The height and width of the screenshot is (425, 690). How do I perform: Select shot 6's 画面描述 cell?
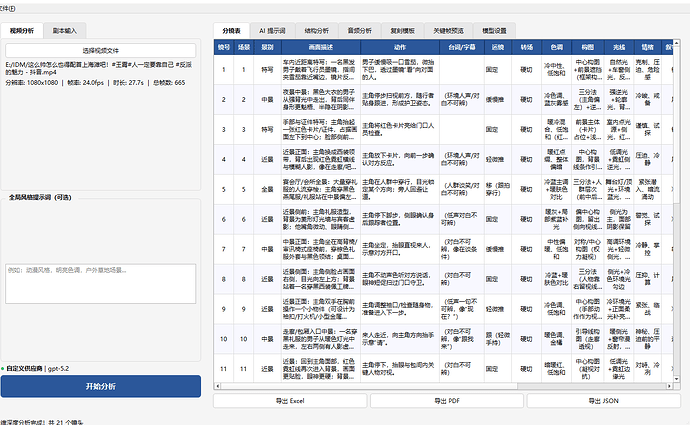321,219
